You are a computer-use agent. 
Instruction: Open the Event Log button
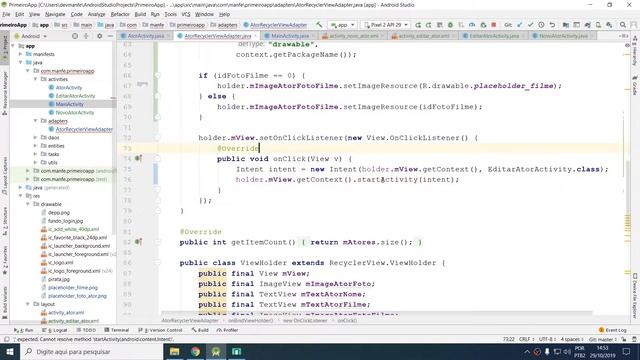(613, 330)
